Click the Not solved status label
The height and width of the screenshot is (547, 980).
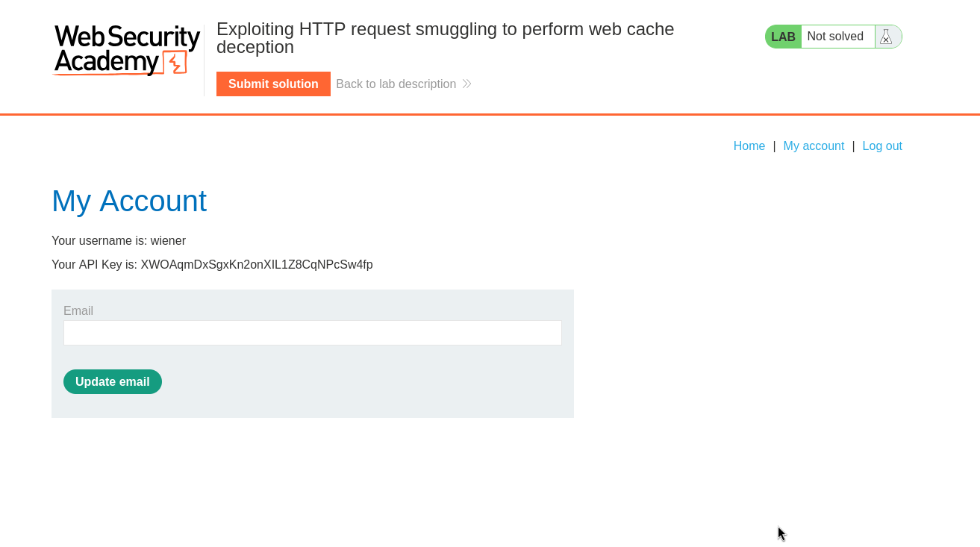click(x=835, y=36)
